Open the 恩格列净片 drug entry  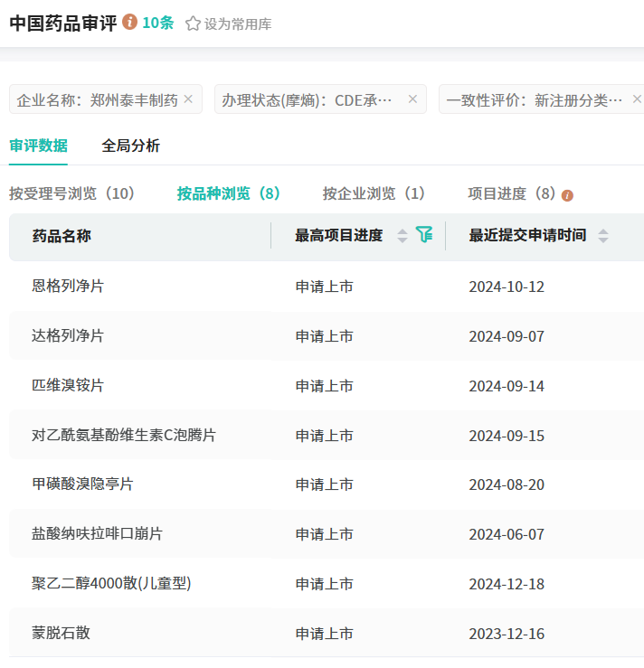[x=68, y=287]
